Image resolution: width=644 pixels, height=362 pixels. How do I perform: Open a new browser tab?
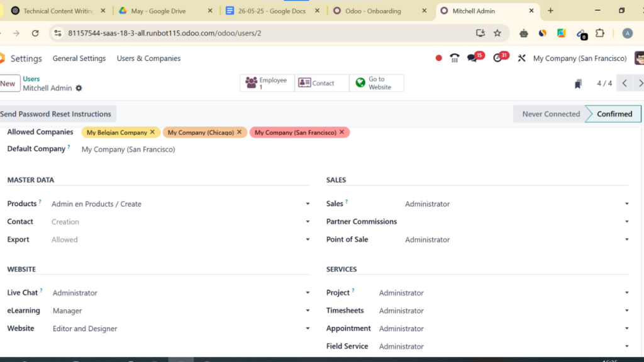pos(550,11)
